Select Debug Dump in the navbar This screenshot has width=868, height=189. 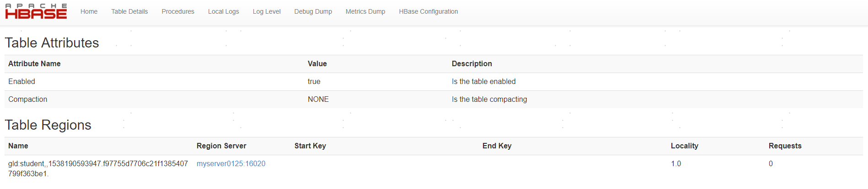coord(313,11)
